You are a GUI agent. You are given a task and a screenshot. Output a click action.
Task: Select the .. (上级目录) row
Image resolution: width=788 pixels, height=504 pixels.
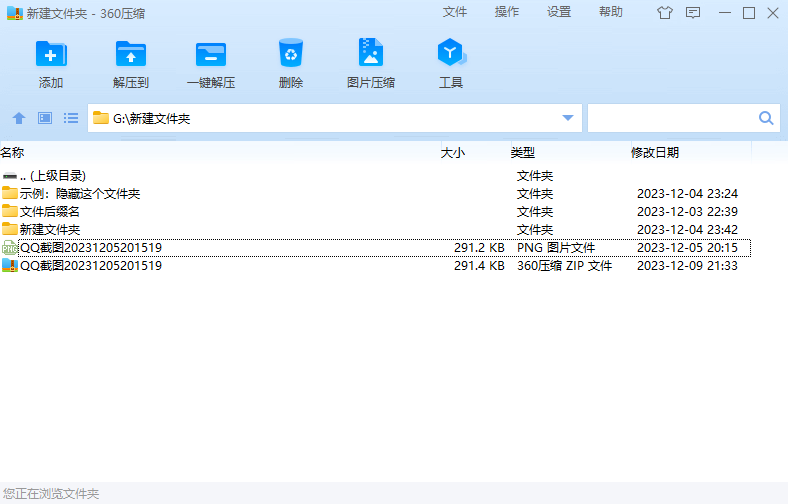[375, 175]
